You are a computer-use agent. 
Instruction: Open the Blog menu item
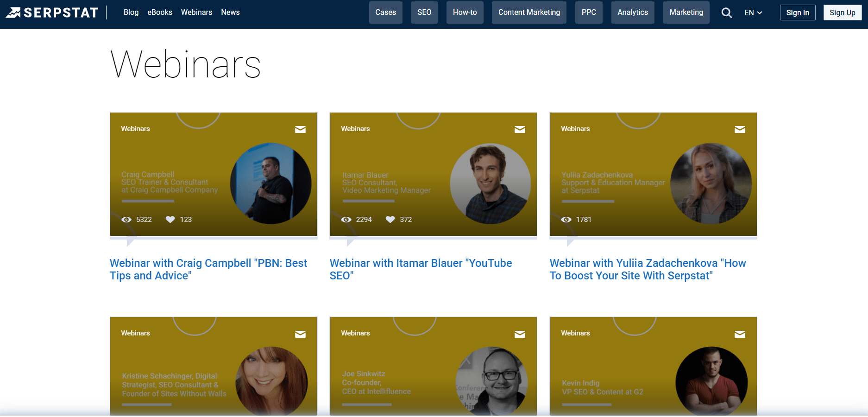tap(131, 13)
